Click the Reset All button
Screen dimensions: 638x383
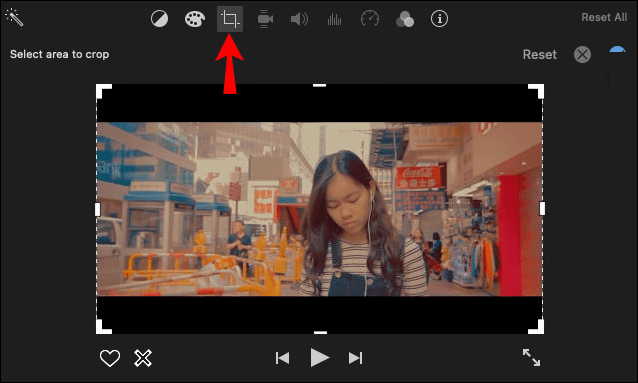(604, 18)
